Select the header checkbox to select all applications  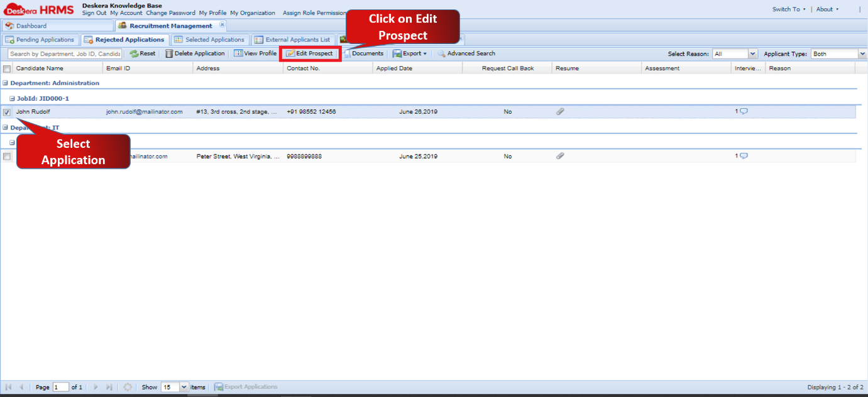(x=7, y=68)
